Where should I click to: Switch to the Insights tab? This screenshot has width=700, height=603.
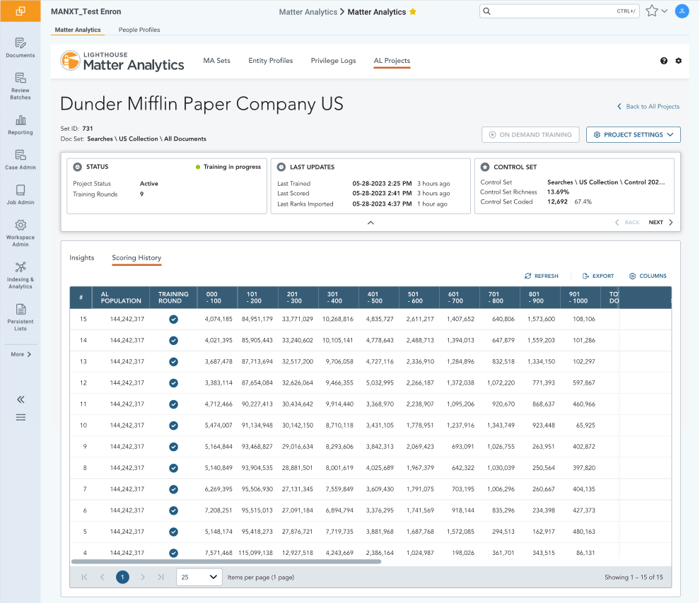[x=82, y=257]
